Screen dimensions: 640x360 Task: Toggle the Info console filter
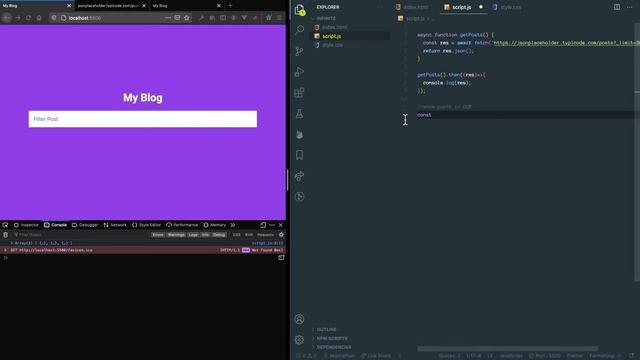(x=205, y=235)
